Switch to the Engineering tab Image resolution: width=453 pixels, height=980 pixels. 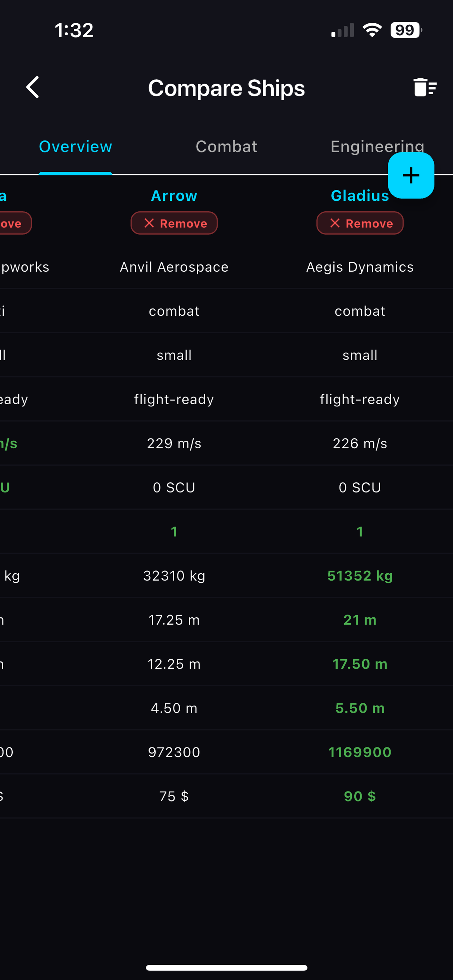click(377, 146)
